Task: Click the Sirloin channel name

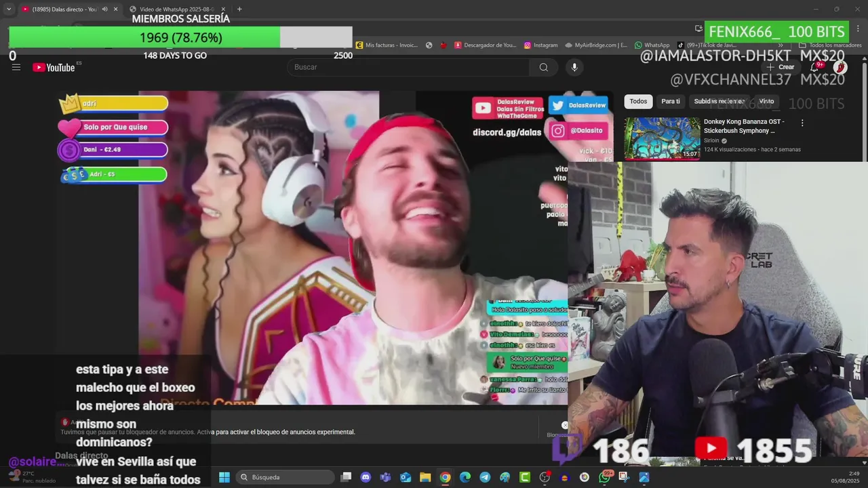Action: click(711, 141)
